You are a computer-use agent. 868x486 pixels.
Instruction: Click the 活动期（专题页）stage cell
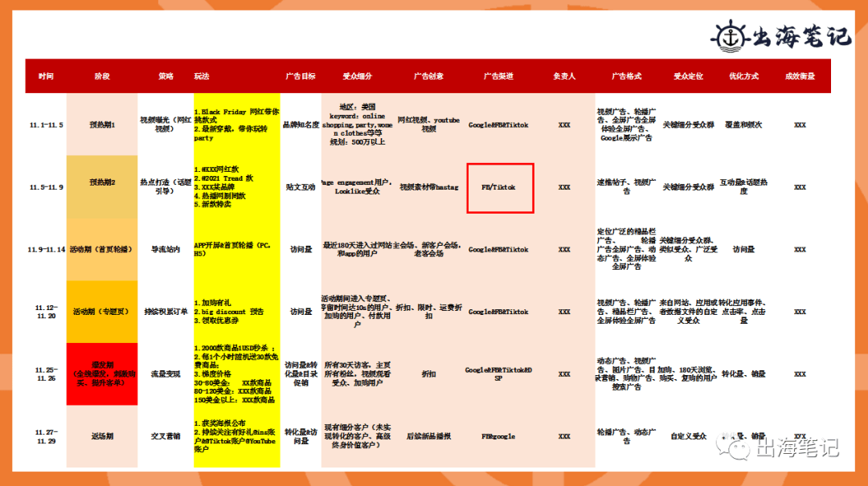pos(102,312)
